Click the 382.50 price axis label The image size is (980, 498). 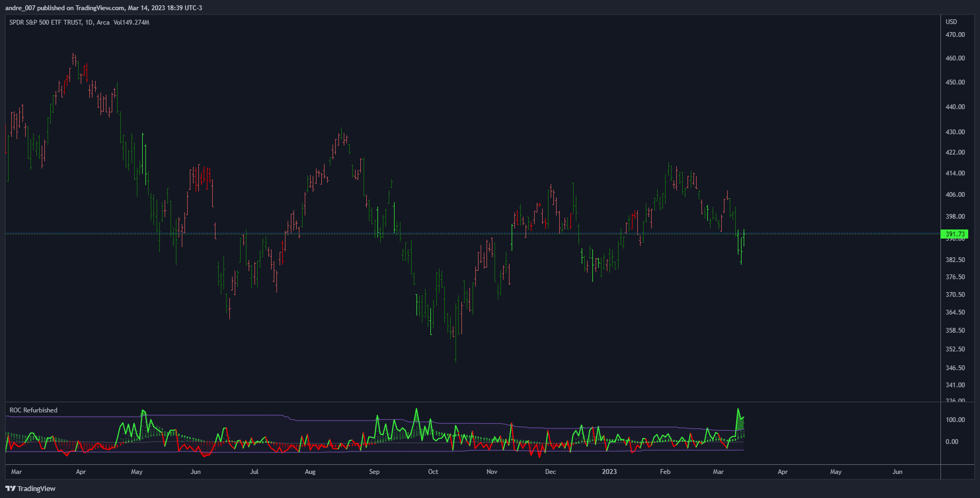(955, 260)
